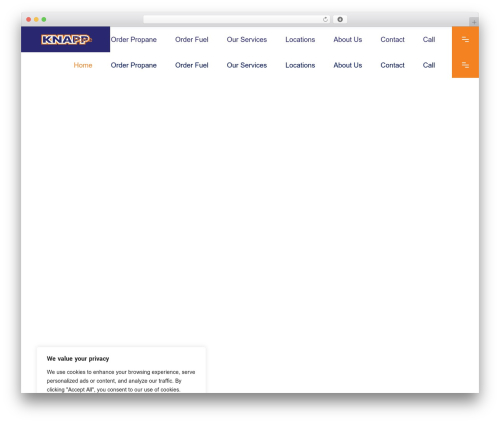
Task: Go to Home in the second navigation row
Action: click(83, 65)
